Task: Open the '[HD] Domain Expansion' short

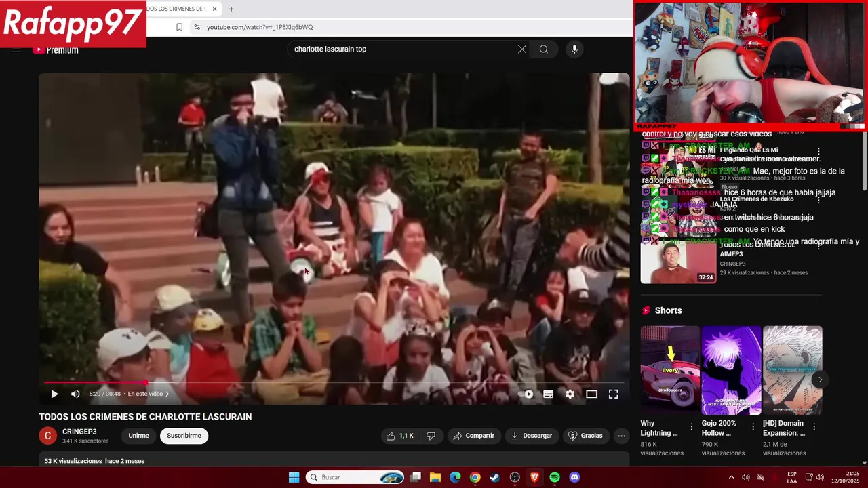Action: (x=792, y=370)
